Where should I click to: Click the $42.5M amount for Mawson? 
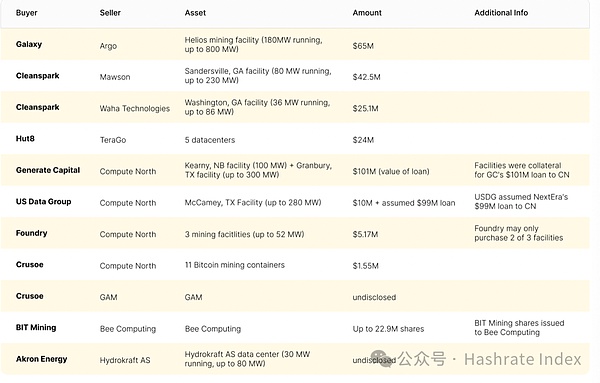[x=366, y=77]
